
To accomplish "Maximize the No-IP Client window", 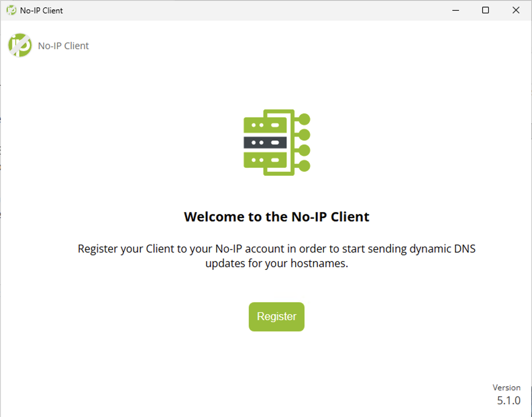I will coord(485,10).
